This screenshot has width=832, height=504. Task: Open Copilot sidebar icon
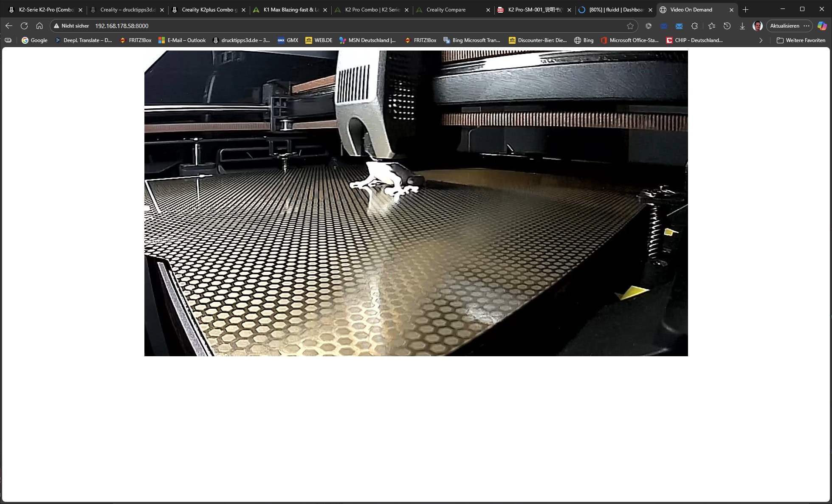pyautogui.click(x=822, y=26)
